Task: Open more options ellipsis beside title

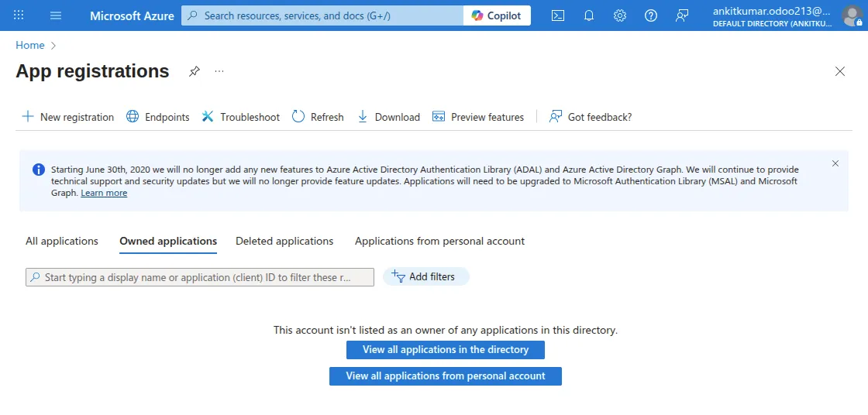Action: [x=219, y=71]
